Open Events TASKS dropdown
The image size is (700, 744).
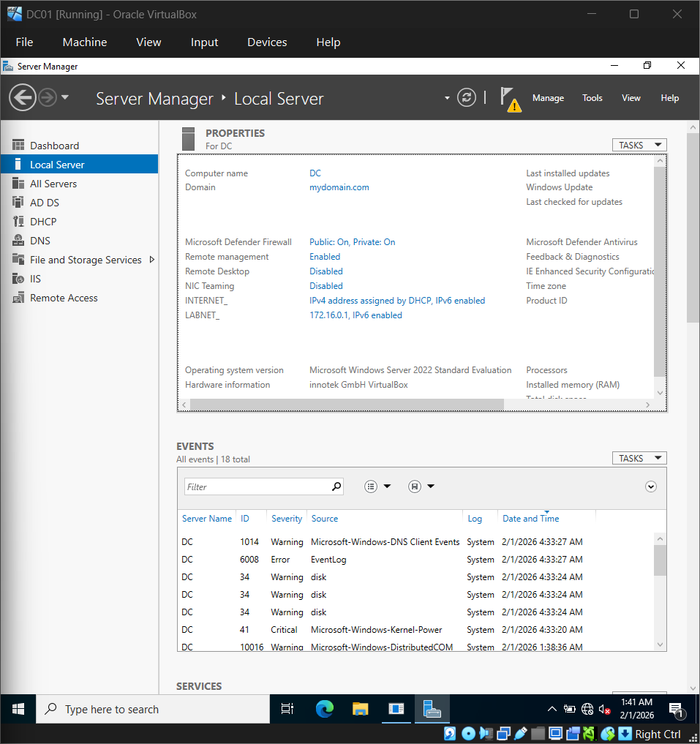click(x=639, y=459)
